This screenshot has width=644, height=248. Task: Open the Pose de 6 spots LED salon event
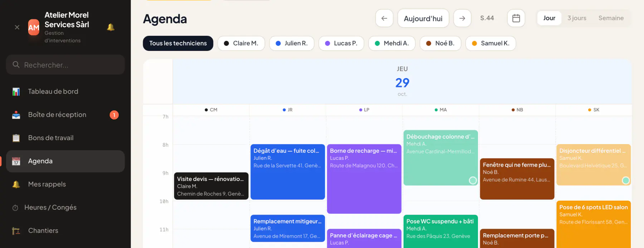coord(594,224)
